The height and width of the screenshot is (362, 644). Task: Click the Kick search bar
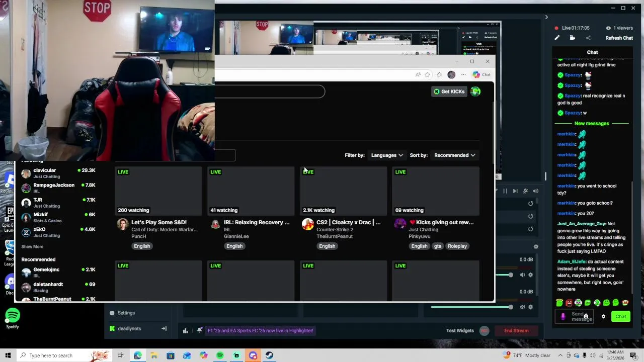coord(270,91)
